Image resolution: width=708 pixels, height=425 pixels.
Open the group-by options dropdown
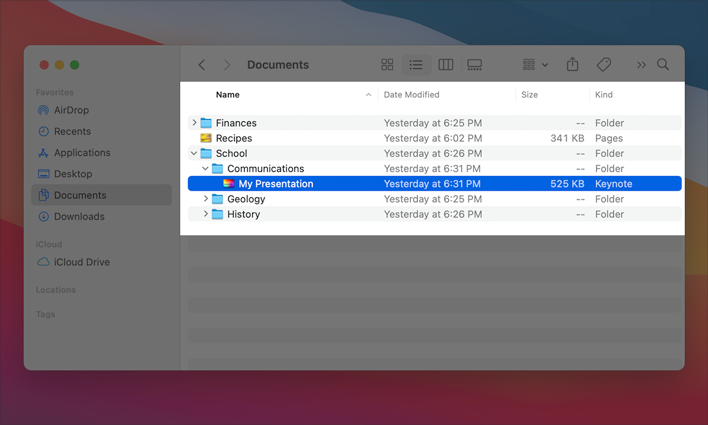click(535, 65)
